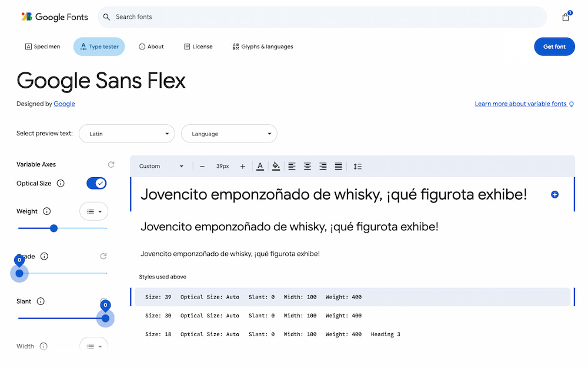Add a new preview line with plus icon
The width and height of the screenshot is (588, 368).
click(x=554, y=194)
